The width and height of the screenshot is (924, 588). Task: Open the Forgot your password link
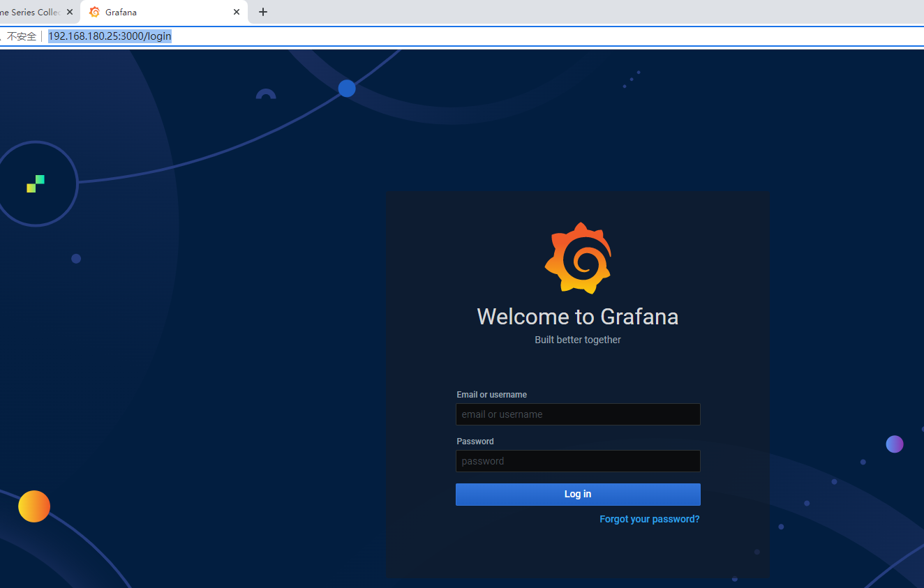click(649, 519)
